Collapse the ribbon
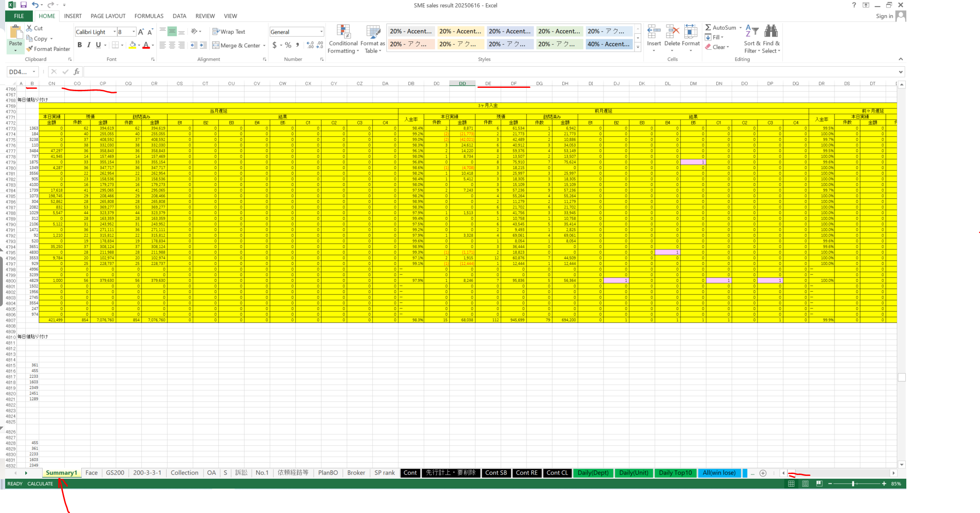Image resolution: width=980 pixels, height=513 pixels. pyautogui.click(x=900, y=59)
